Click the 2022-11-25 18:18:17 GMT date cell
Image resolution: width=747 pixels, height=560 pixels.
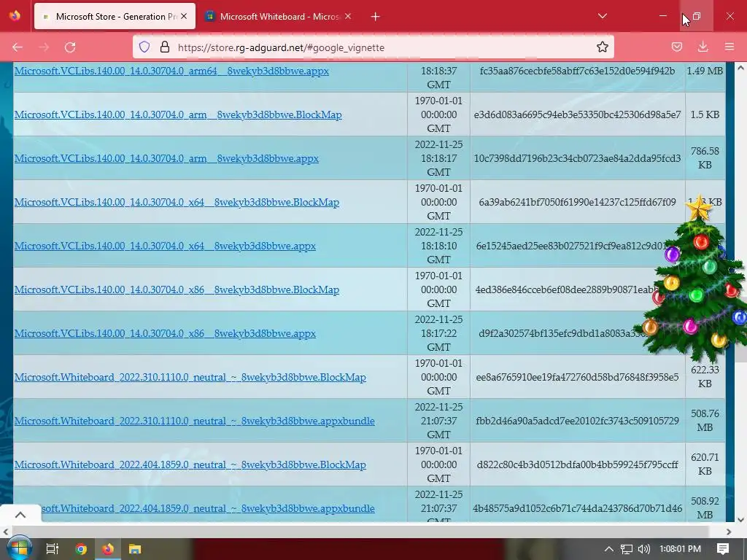tap(438, 158)
